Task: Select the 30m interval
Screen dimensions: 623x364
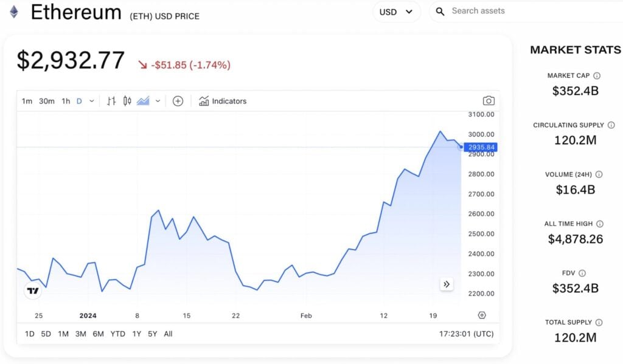Action: 46,101
